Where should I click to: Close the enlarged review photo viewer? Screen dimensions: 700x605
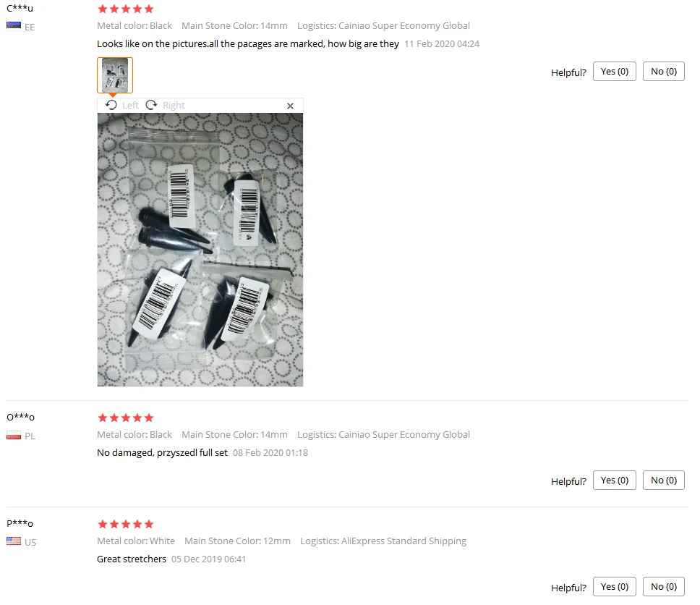click(290, 106)
